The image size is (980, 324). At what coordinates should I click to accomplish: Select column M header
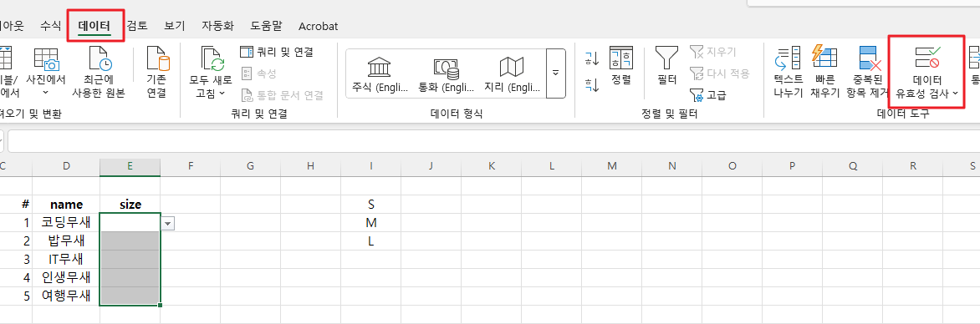click(612, 166)
